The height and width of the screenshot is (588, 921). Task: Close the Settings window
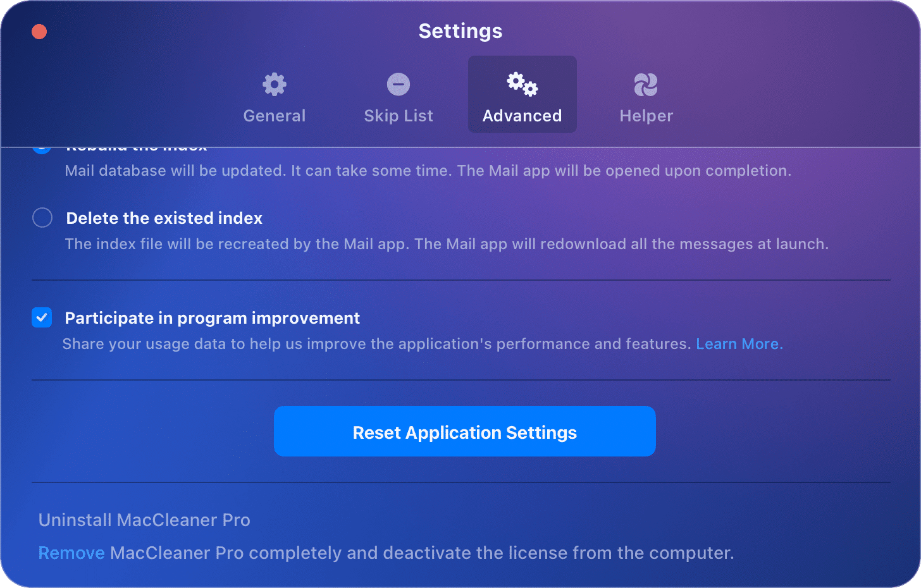pyautogui.click(x=39, y=31)
